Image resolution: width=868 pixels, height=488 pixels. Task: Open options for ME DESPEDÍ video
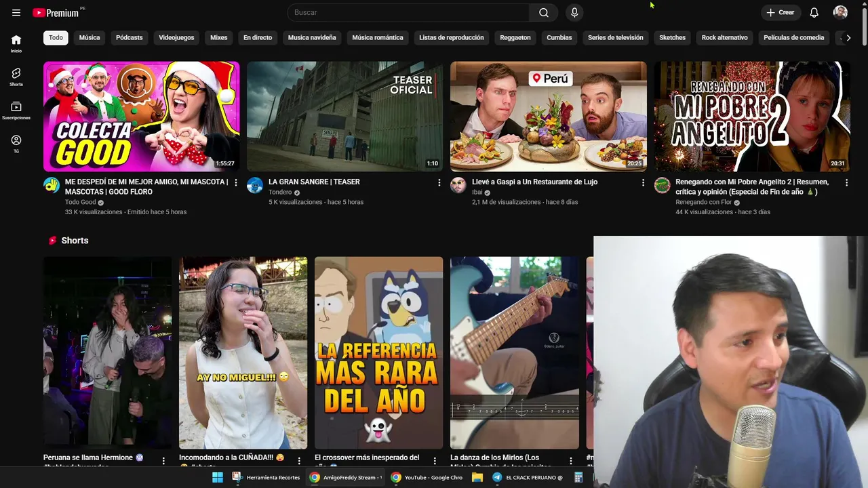(x=236, y=182)
